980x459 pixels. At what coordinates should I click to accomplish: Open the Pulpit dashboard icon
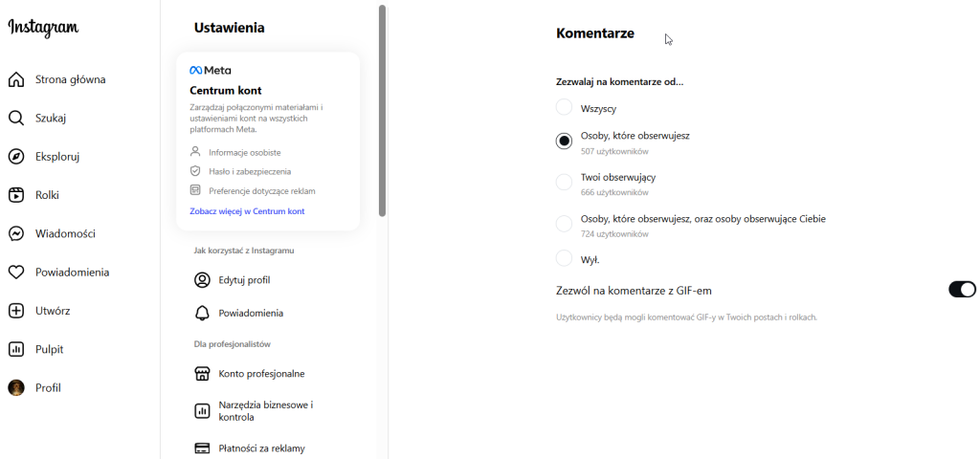(16, 349)
